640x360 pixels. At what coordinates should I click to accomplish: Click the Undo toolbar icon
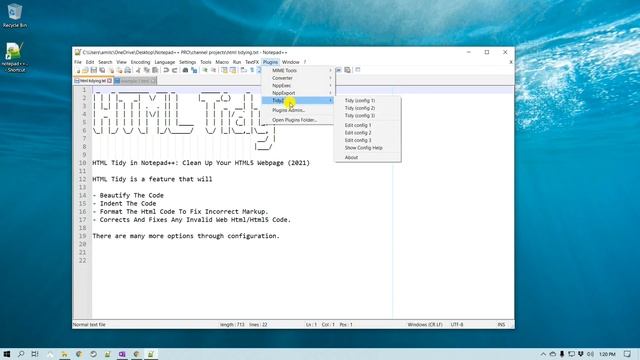(166, 70)
